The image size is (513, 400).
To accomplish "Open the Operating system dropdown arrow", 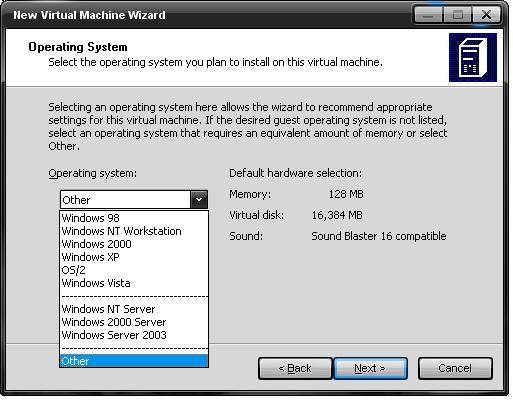I will 199,200.
